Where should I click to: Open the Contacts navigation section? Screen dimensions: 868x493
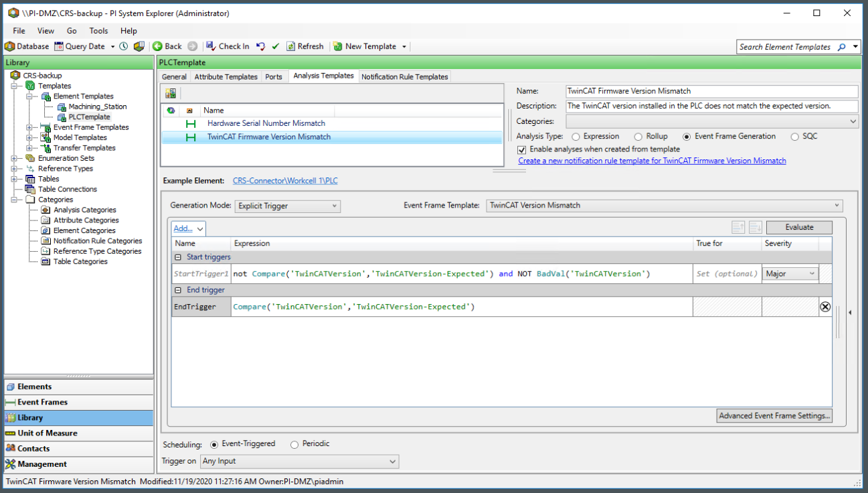click(x=79, y=448)
